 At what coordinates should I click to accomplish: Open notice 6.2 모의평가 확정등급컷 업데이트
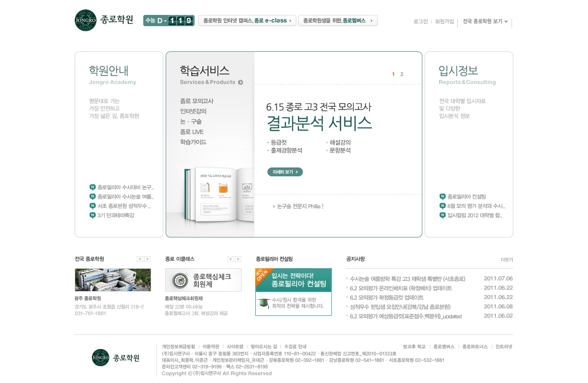click(387, 298)
